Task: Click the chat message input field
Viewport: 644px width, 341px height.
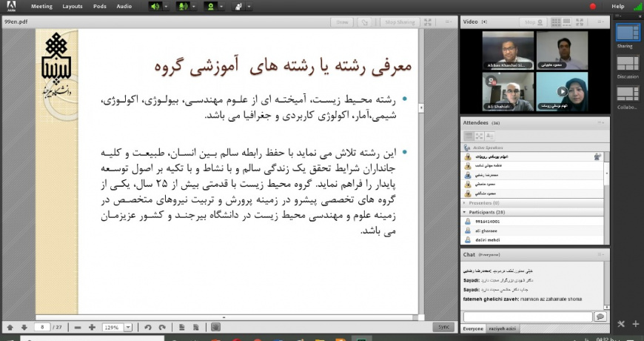Action: 528,317
